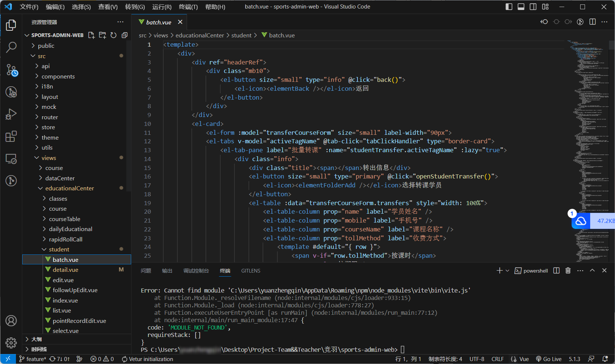The height and width of the screenshot is (364, 615).
Task: Synchronize changes 7↓ 0↑ in status bar
Action: pos(60,359)
